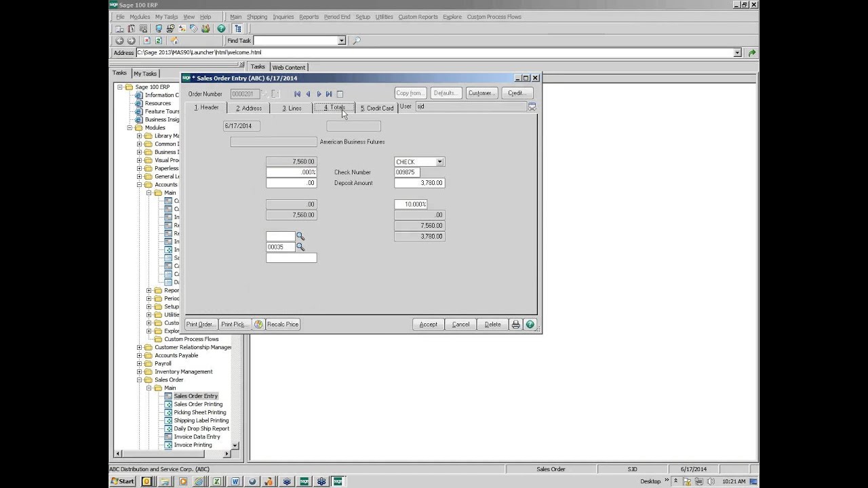Click the Check Number field 009875
This screenshot has width=868, height=488.
click(407, 172)
